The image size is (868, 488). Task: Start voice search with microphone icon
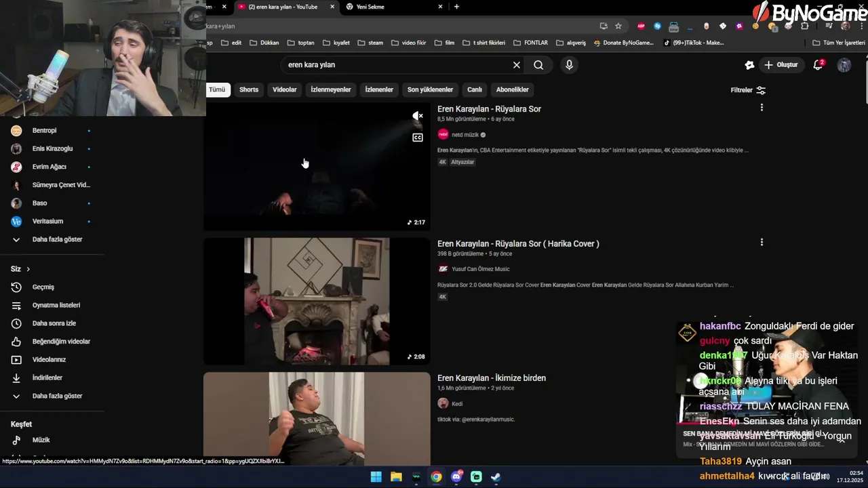tap(569, 65)
